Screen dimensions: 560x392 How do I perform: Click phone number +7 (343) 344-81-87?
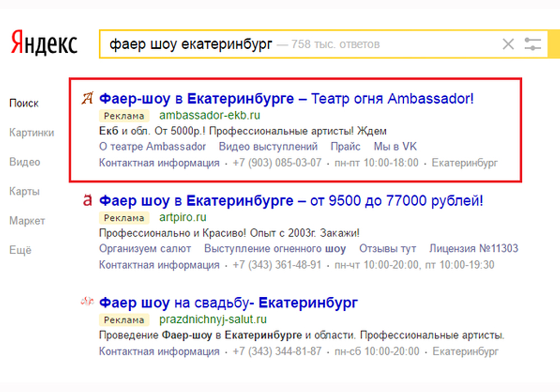[x=277, y=351]
